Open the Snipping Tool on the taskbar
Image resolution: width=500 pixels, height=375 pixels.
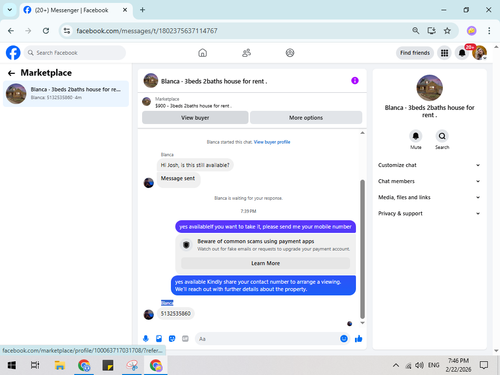132,365
